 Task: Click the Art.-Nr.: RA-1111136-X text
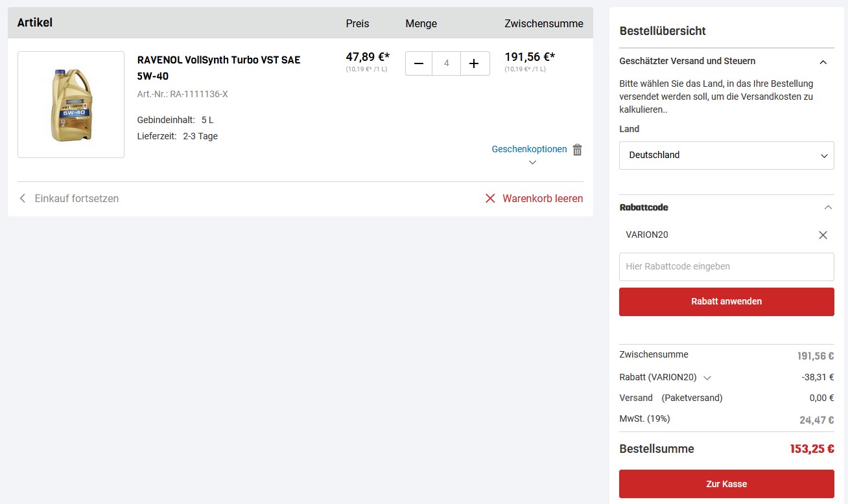point(183,94)
